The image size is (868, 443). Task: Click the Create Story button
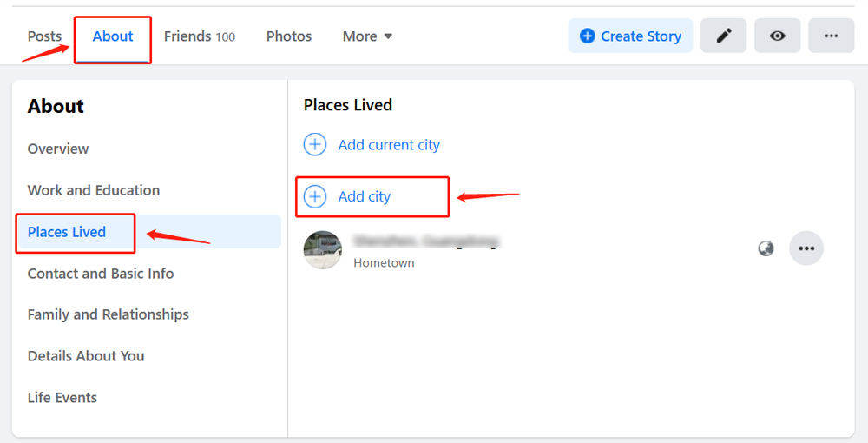[630, 36]
